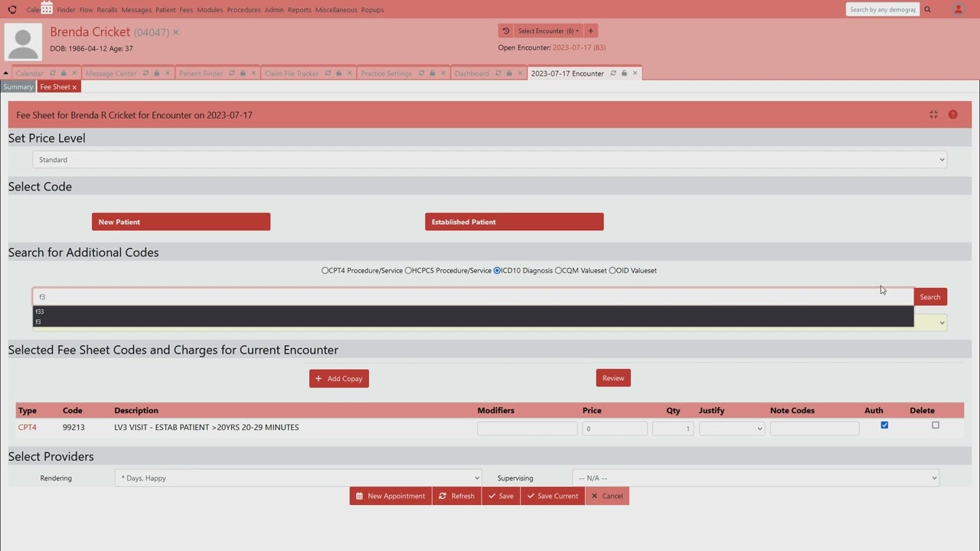Lock the Patient Finder tab
Screen dimensions: 980x551
[x=243, y=73]
